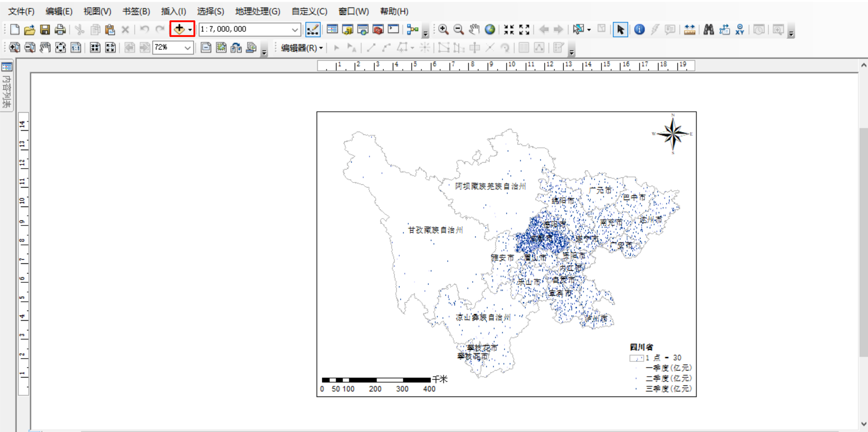Open the 编辑器(R) dropdown menu
This screenshot has height=432, width=868.
[x=299, y=47]
